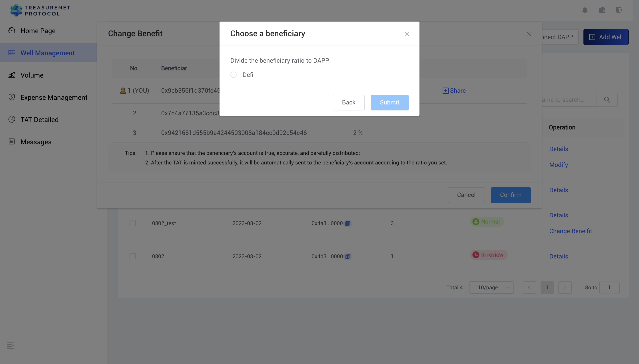Click the Submit button in beneficiary dialog
The image size is (639, 364).
coord(389,102)
